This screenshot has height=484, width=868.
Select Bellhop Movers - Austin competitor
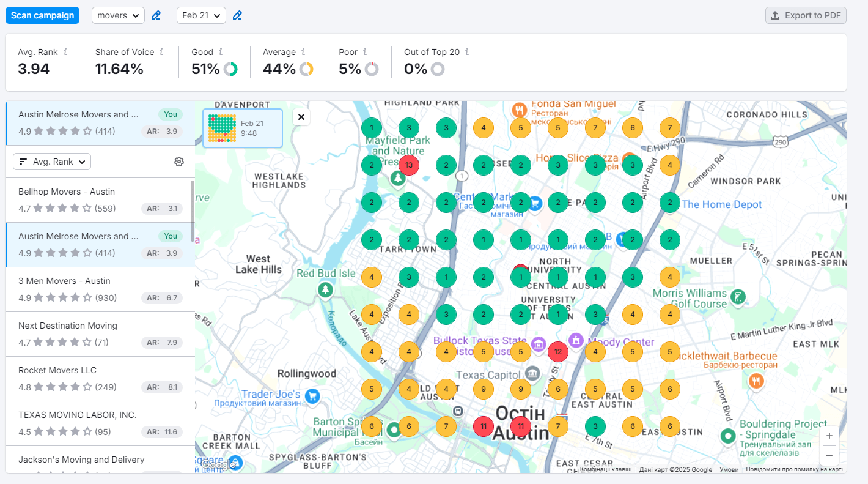100,200
